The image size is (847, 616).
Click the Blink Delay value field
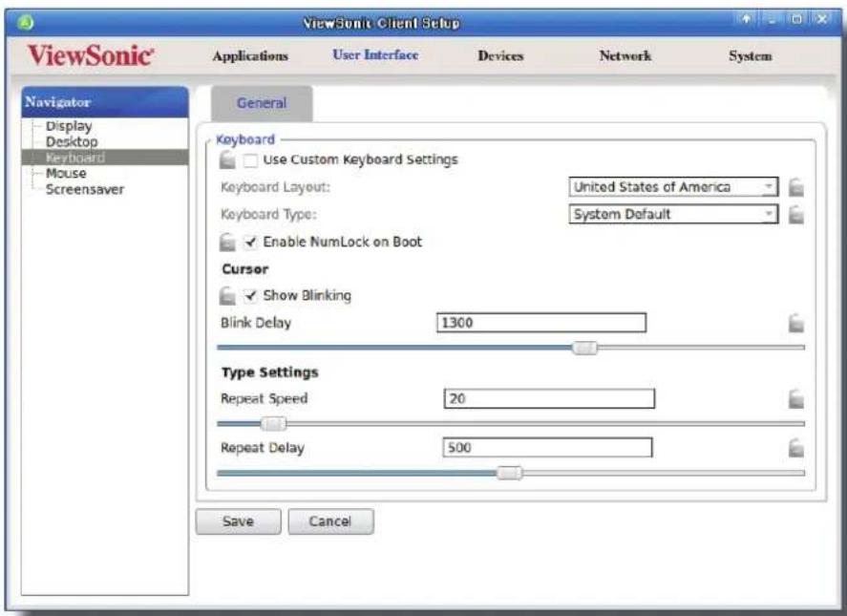click(x=541, y=323)
